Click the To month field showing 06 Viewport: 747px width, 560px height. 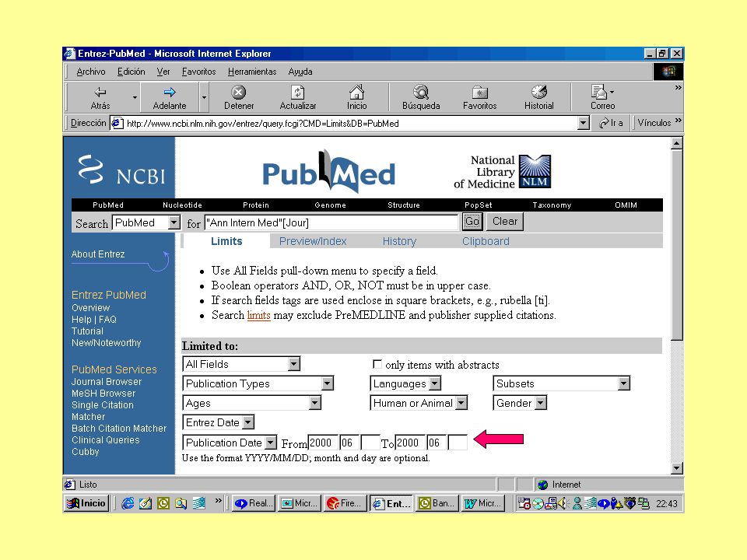(x=437, y=443)
